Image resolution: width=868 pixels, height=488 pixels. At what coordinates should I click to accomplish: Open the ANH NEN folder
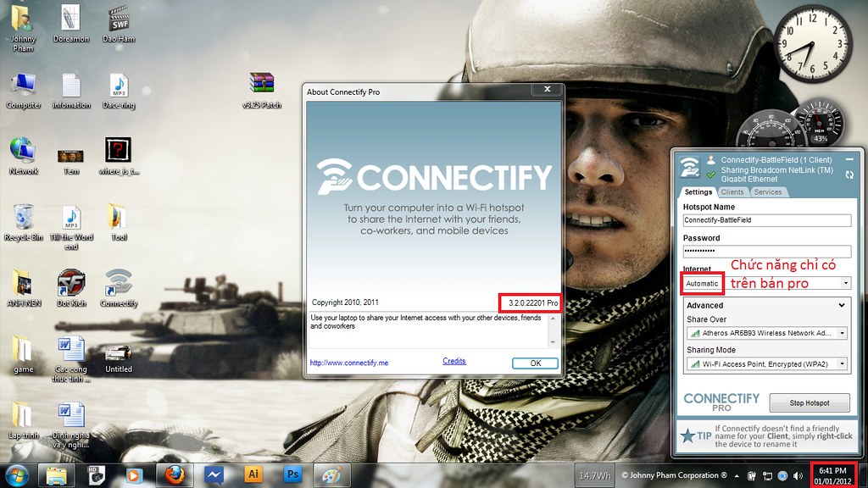coord(23,288)
